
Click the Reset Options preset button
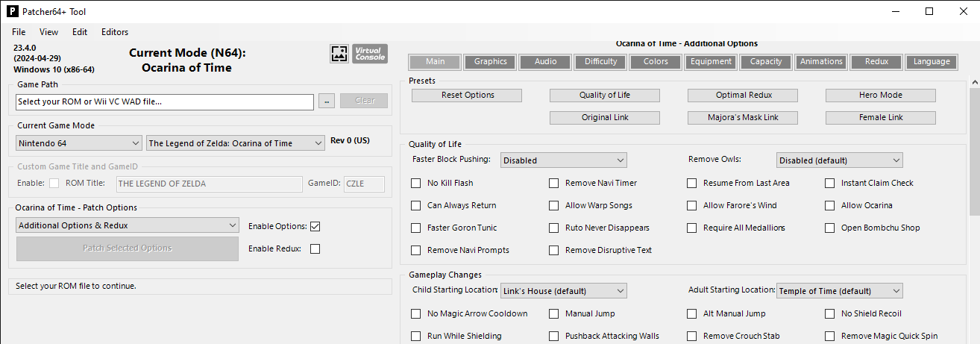pyautogui.click(x=467, y=96)
